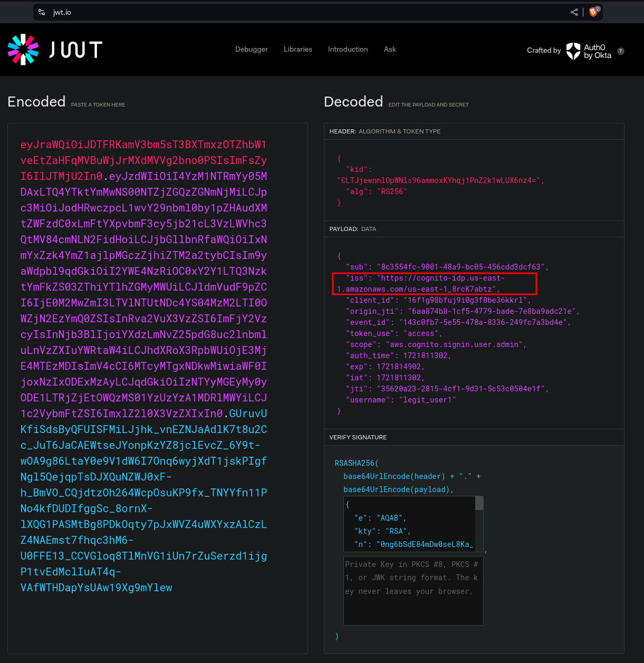Click the share icon in address bar
The image size is (644, 663).
(x=574, y=12)
